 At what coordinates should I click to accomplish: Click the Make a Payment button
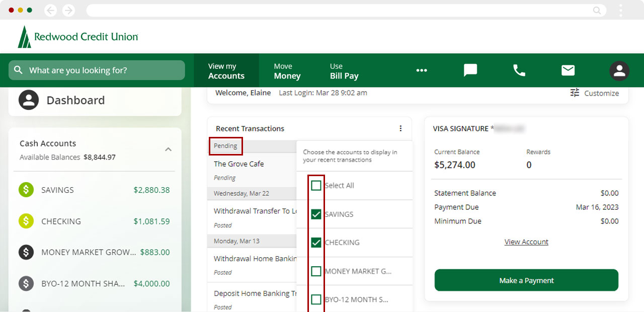pyautogui.click(x=526, y=280)
